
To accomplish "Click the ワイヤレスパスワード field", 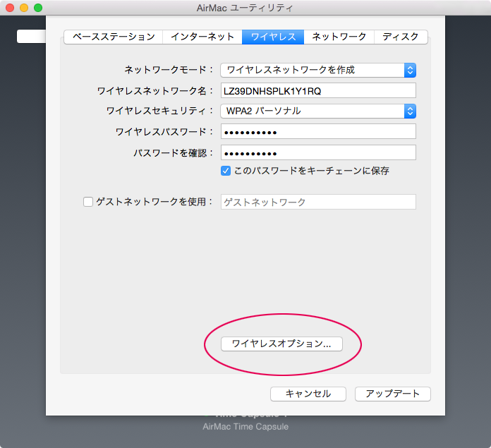I will [318, 131].
